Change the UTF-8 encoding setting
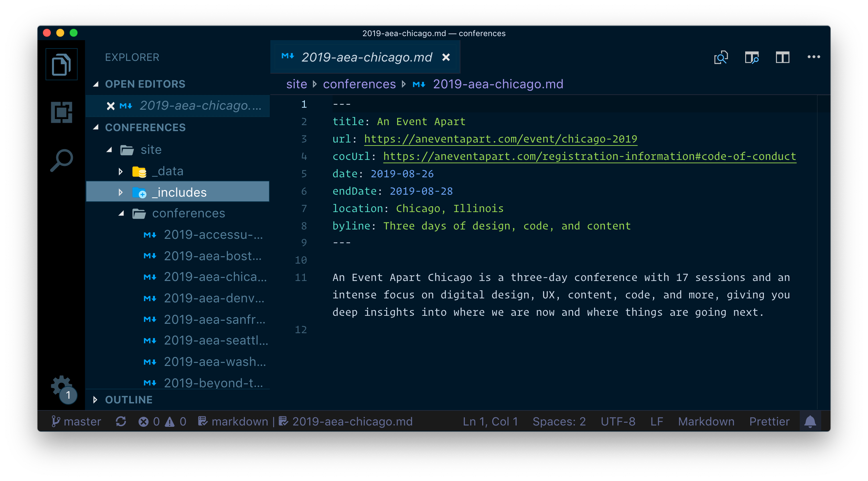Viewport: 868px width, 481px height. pyautogui.click(x=618, y=421)
